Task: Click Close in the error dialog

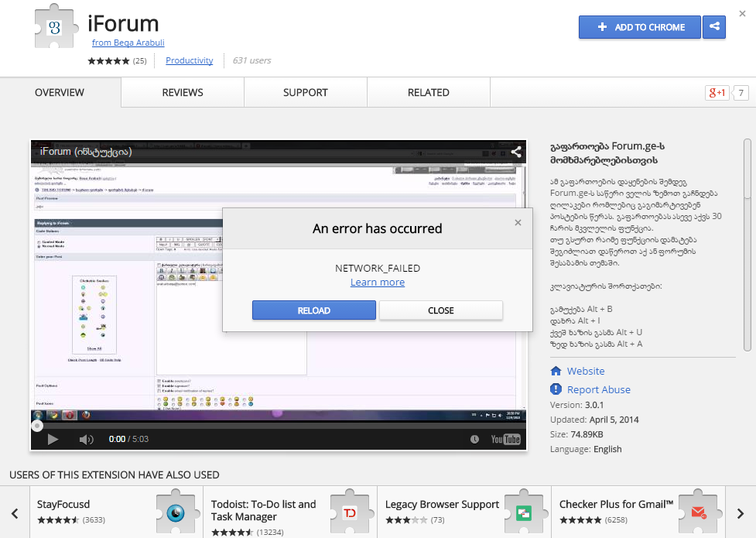Action: pos(441,310)
